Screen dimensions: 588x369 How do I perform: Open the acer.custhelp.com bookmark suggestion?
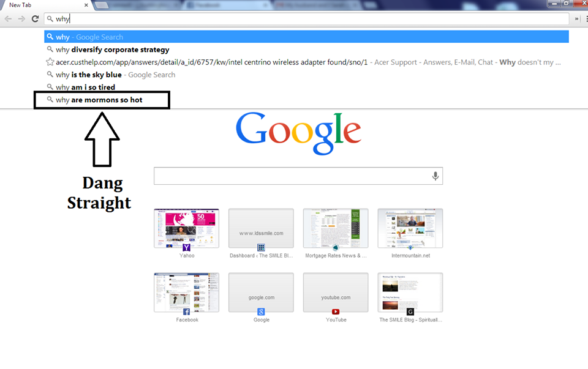306,62
